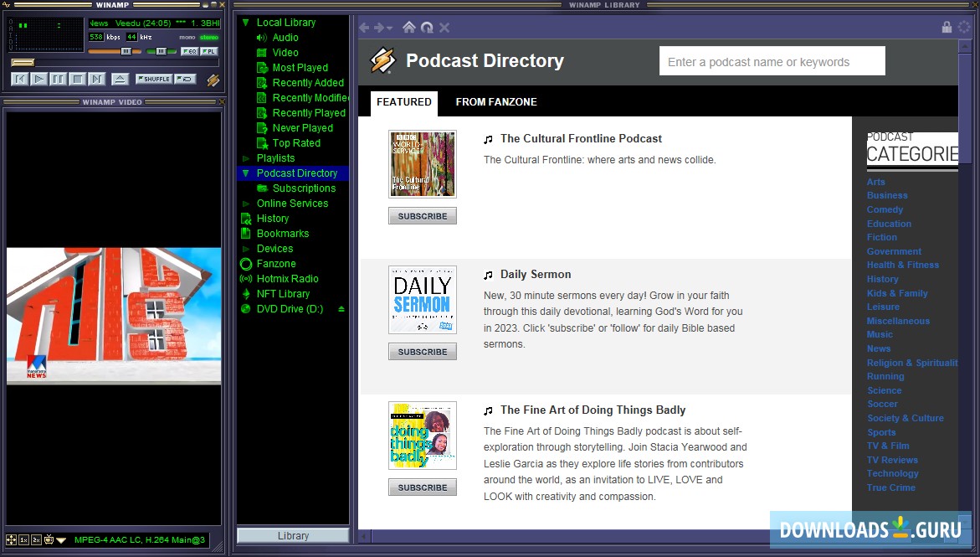
Task: Set video size to 2x
Action: [x=36, y=539]
